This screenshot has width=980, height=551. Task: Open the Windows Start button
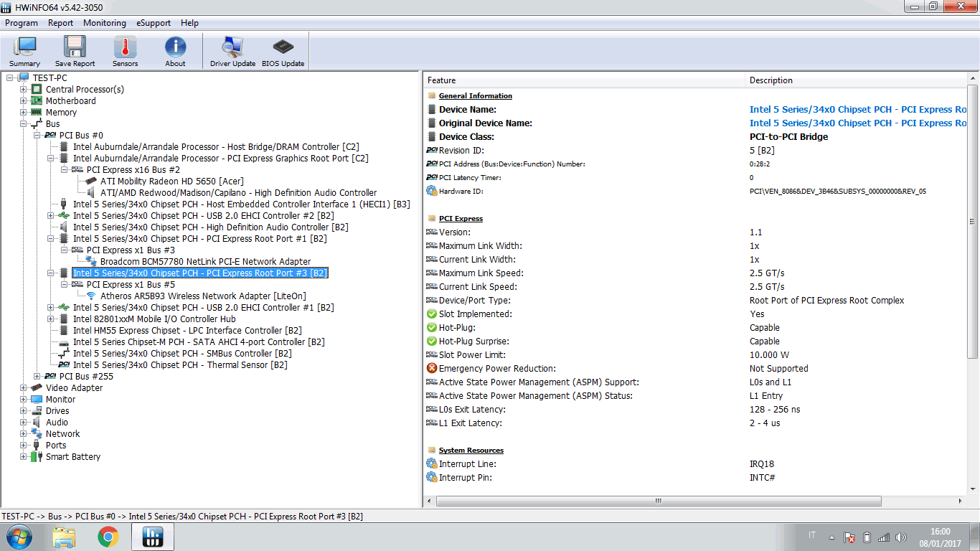(x=19, y=537)
